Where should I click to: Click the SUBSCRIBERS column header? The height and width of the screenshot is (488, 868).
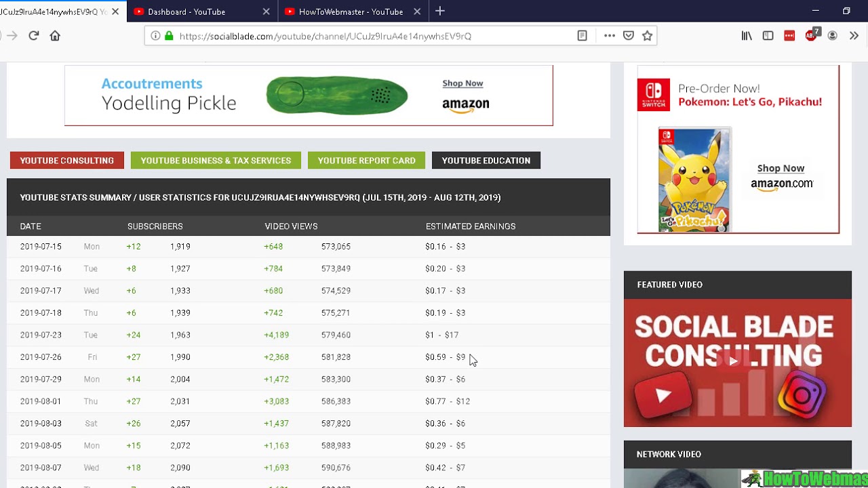[x=155, y=226]
